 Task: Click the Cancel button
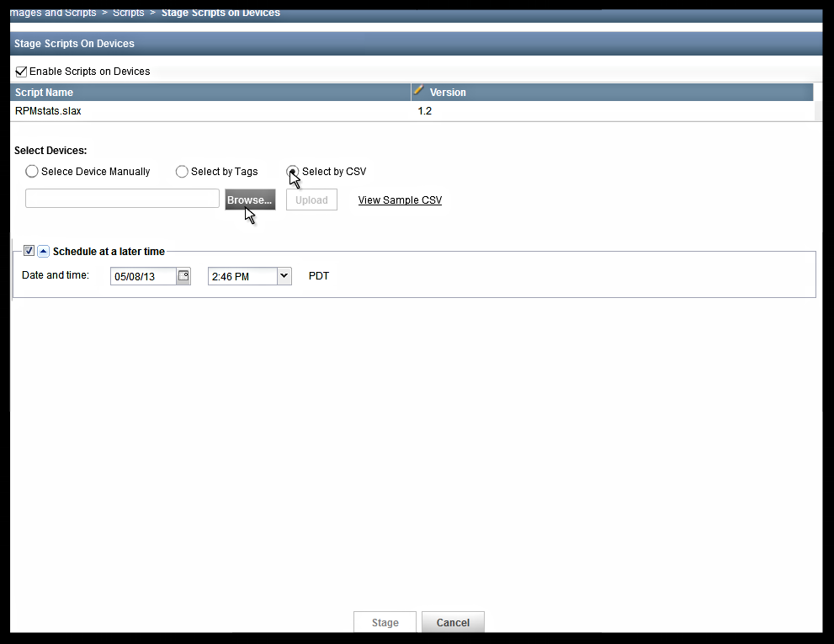point(453,622)
